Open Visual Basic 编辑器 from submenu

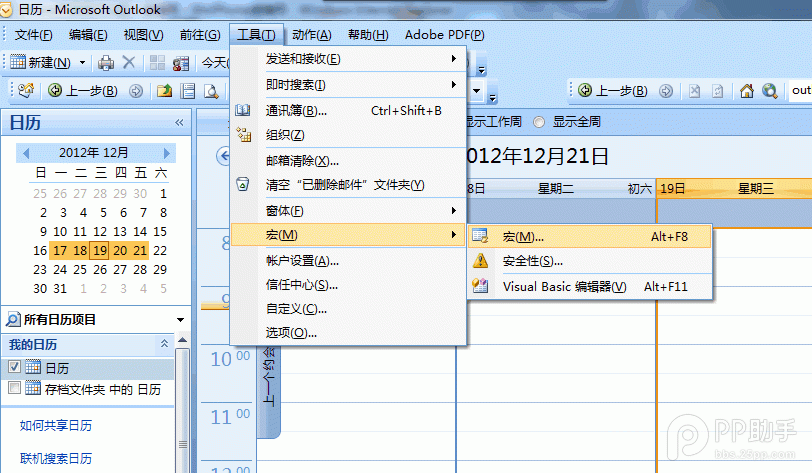(589, 286)
